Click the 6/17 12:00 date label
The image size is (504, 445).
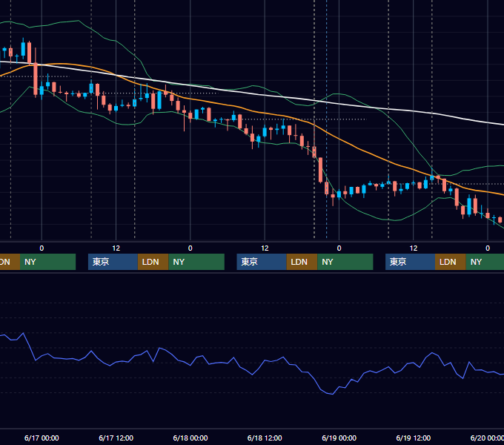click(x=116, y=438)
